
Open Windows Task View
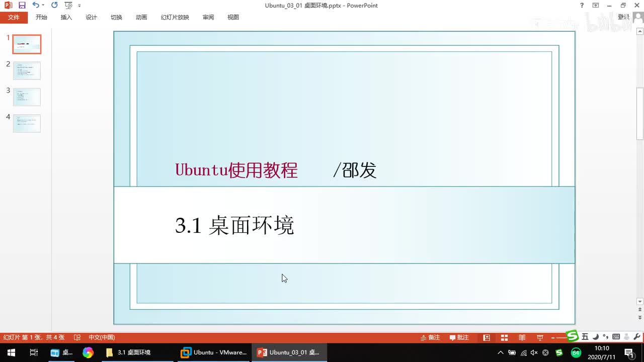[34, 352]
